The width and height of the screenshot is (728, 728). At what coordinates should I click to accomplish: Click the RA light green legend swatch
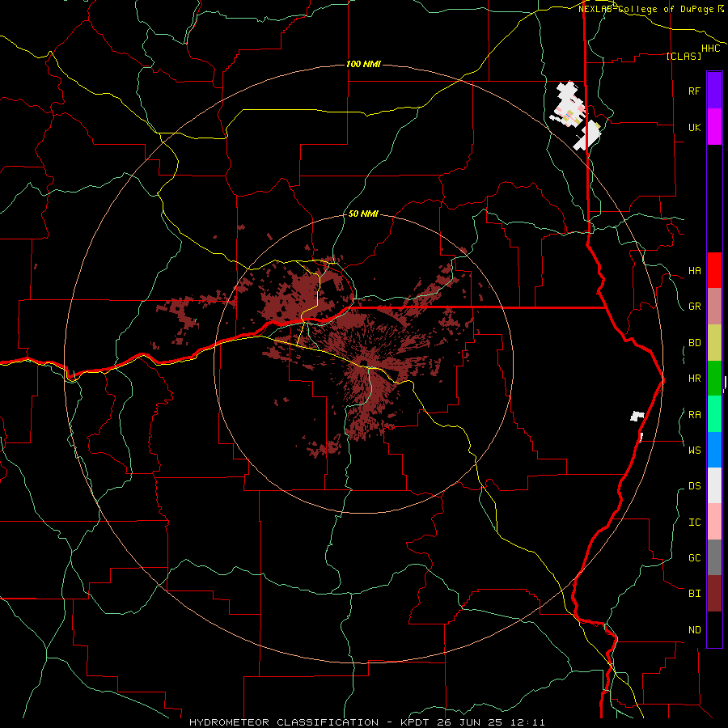click(x=714, y=414)
